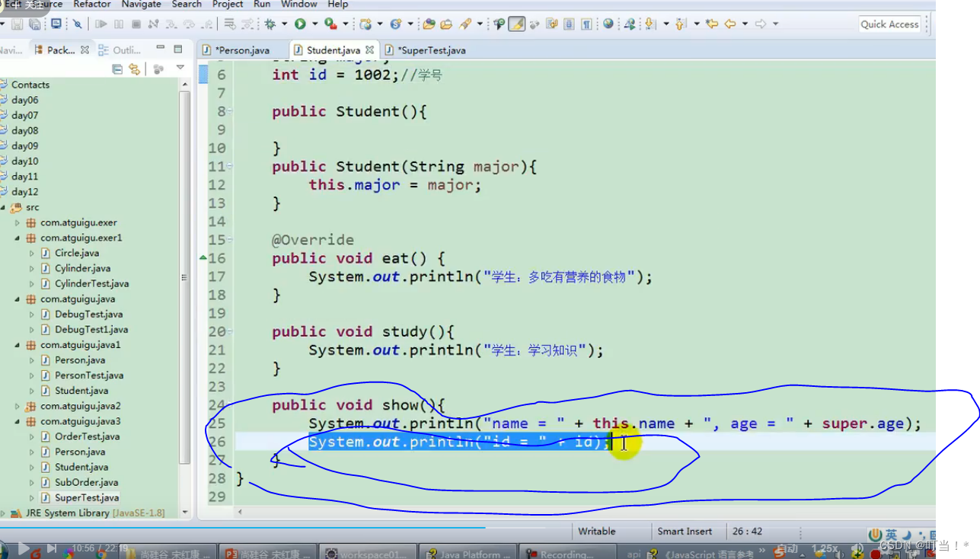Toggle Link with Editor in Package Explorer
This screenshot has height=559, width=980.
(x=135, y=69)
